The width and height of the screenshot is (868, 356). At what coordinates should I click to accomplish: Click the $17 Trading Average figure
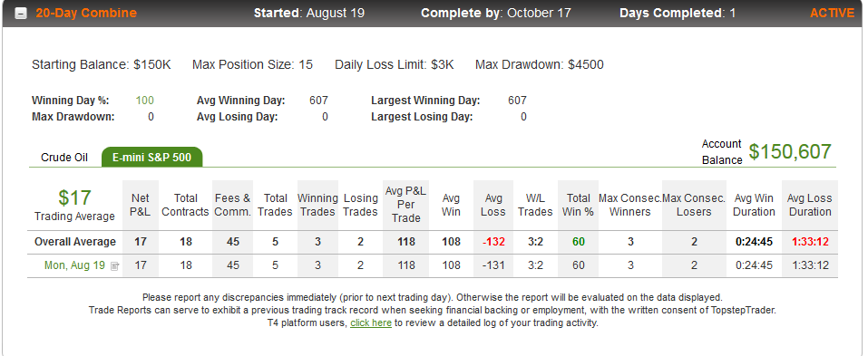pos(74,197)
